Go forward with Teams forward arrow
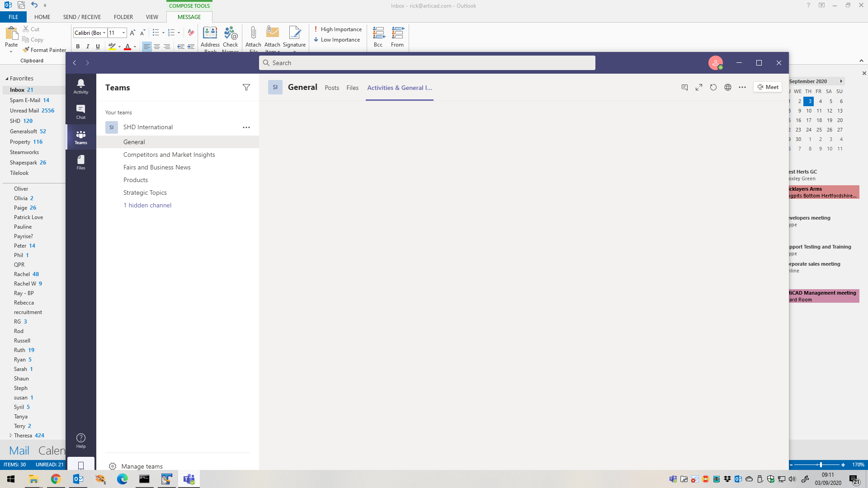Screen dimensions: 868x488 (x=87, y=63)
